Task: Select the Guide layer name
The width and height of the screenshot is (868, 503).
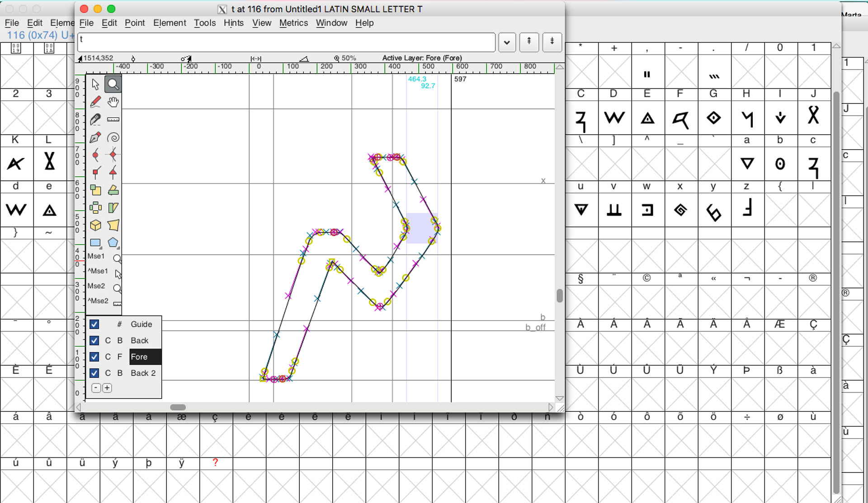Action: click(x=141, y=324)
